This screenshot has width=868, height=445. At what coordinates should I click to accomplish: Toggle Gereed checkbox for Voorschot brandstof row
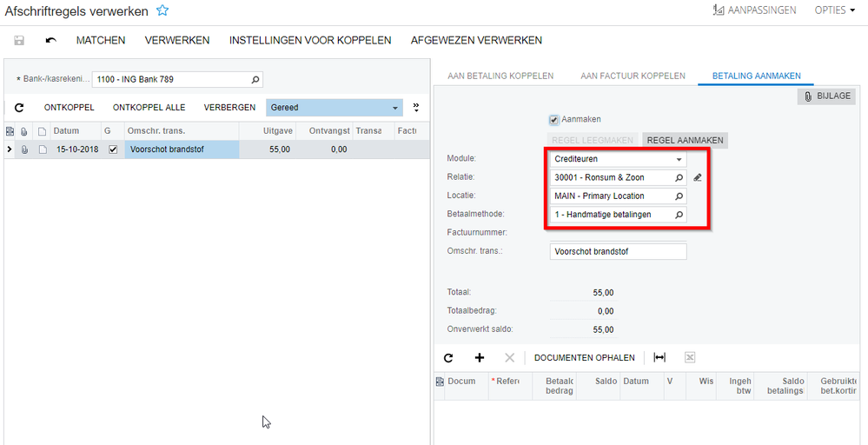[114, 149]
